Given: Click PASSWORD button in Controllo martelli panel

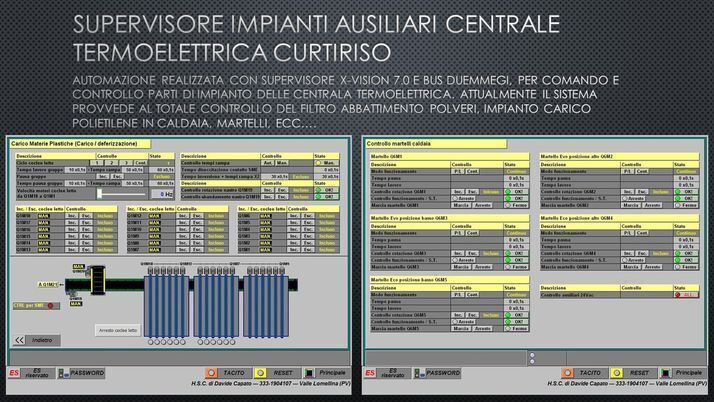Looking at the screenshot, I should tap(437, 373).
